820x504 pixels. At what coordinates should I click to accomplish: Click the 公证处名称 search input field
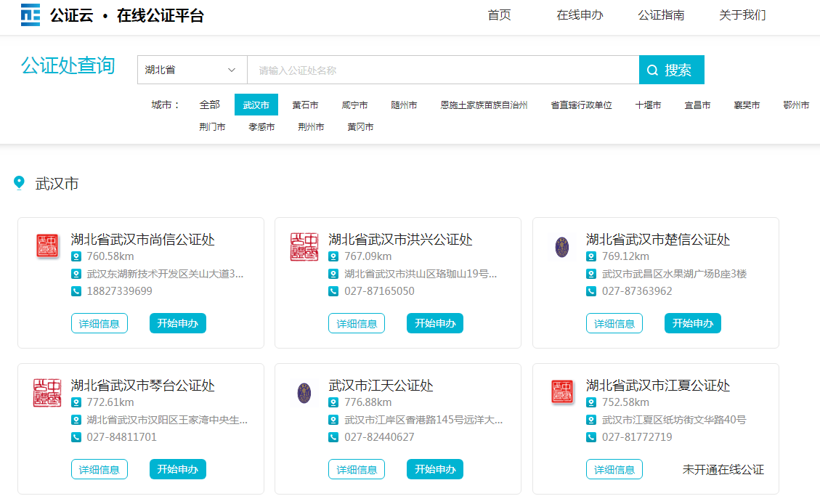click(x=443, y=70)
